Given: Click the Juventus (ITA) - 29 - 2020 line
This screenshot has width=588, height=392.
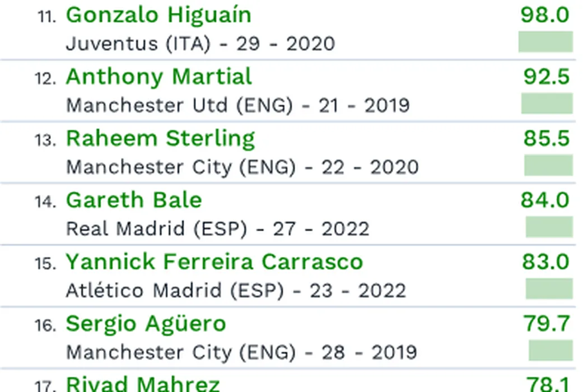Looking at the screenshot, I should coord(200,44).
